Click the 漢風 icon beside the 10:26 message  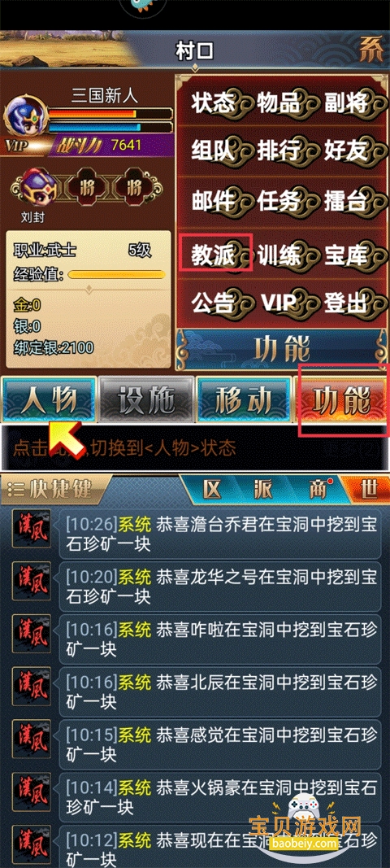(x=32, y=528)
